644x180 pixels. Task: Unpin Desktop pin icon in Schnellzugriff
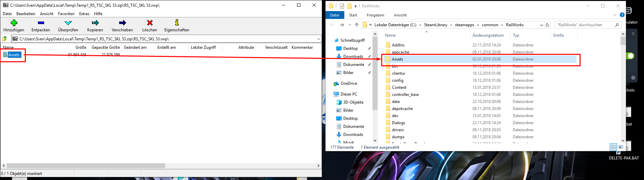(369, 48)
